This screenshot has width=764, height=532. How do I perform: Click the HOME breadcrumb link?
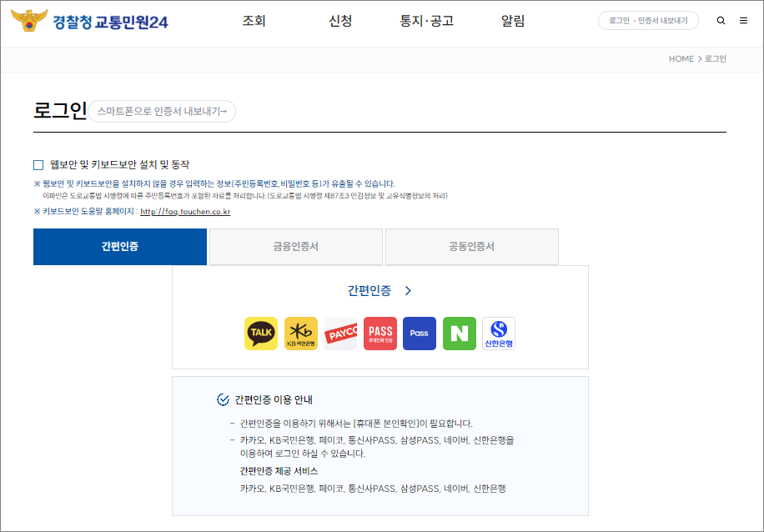[x=681, y=58]
